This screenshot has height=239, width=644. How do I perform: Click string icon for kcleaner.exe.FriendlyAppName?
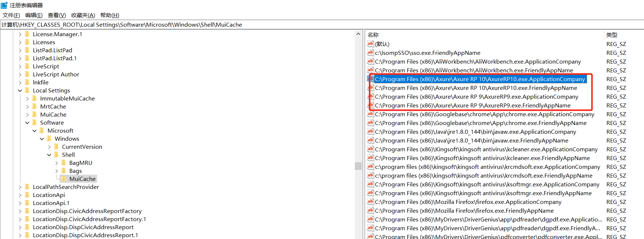pyautogui.click(x=371, y=158)
